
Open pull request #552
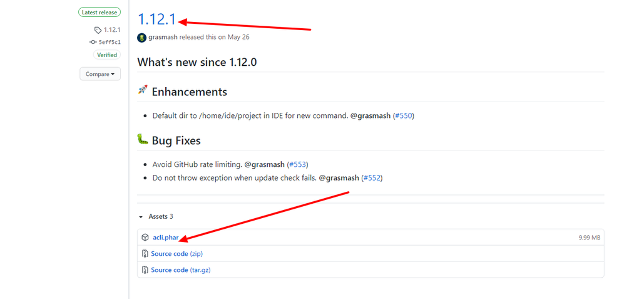[372, 178]
